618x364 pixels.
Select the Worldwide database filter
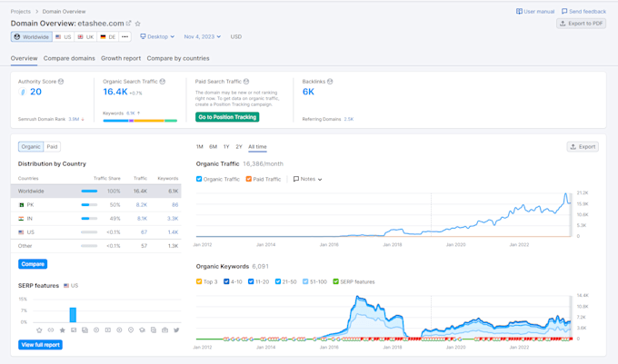(x=32, y=36)
